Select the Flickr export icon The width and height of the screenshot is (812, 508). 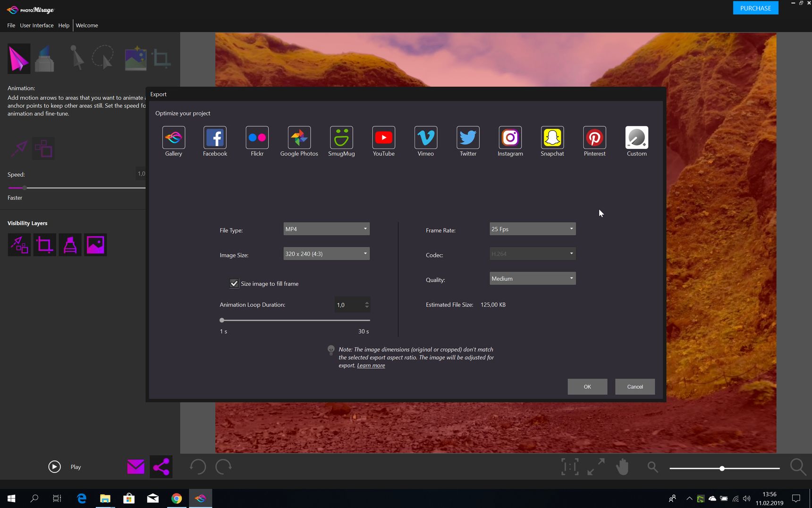click(x=257, y=138)
